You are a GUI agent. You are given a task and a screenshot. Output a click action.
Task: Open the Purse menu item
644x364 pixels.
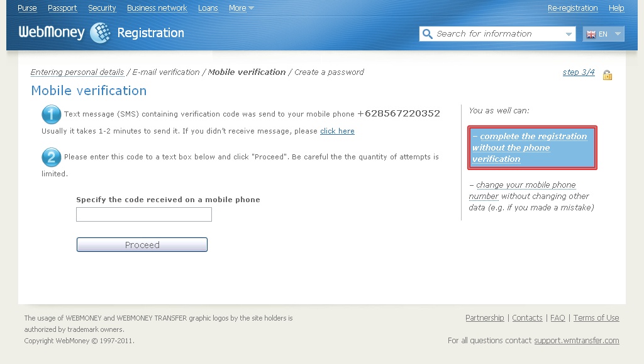point(27,8)
